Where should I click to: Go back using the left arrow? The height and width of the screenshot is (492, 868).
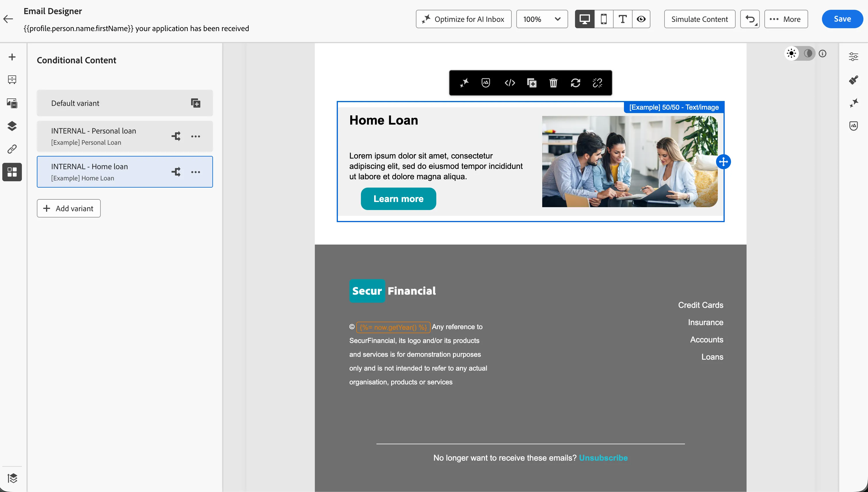8,19
